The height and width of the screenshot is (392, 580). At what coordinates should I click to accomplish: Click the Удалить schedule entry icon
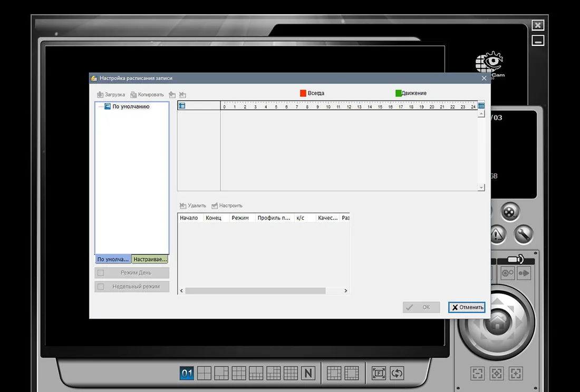pos(183,205)
